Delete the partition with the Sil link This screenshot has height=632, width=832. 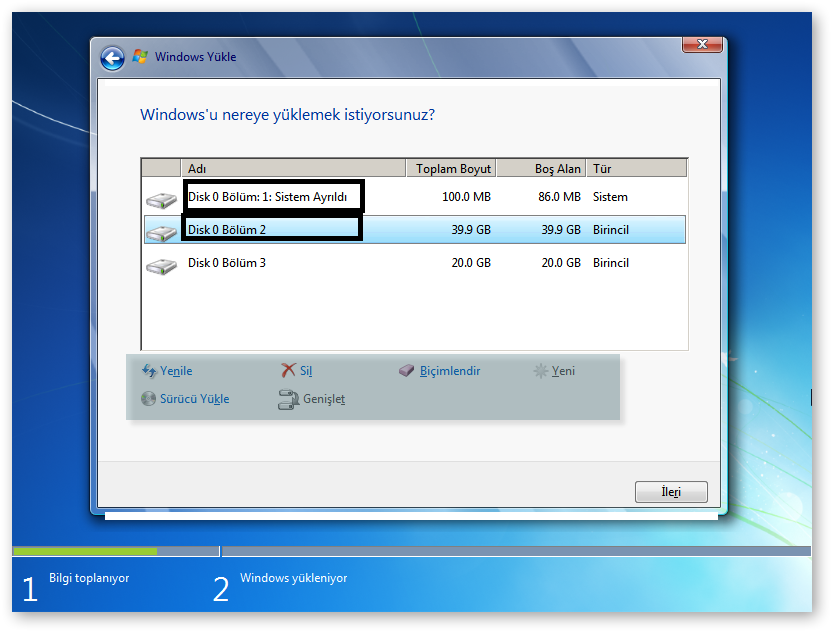306,371
